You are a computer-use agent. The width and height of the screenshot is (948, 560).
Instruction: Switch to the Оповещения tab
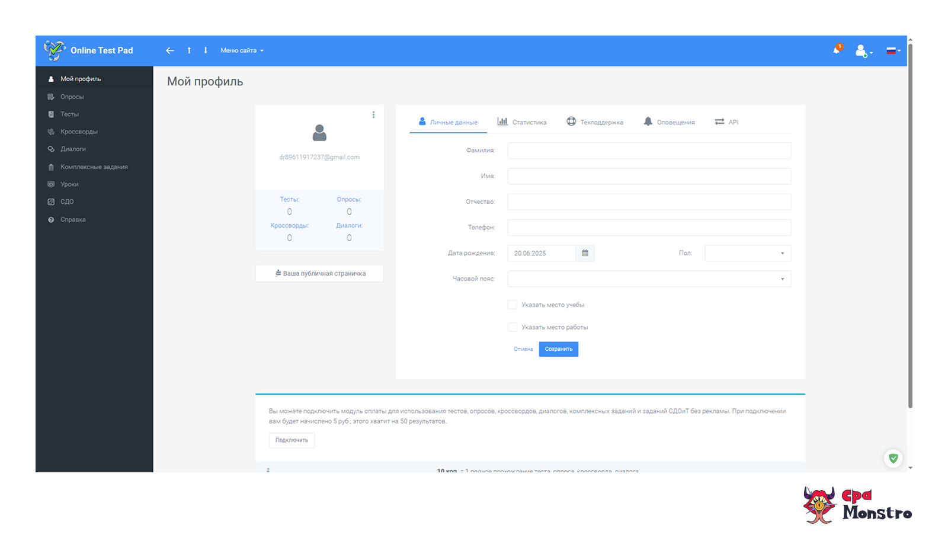click(669, 122)
